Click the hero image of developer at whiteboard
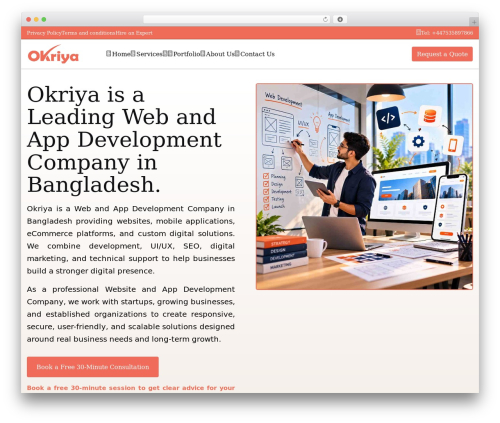 coord(364,186)
